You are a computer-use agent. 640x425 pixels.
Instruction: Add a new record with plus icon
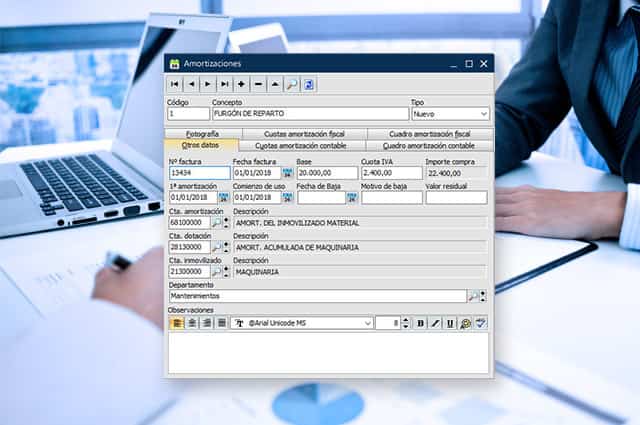[x=242, y=85]
